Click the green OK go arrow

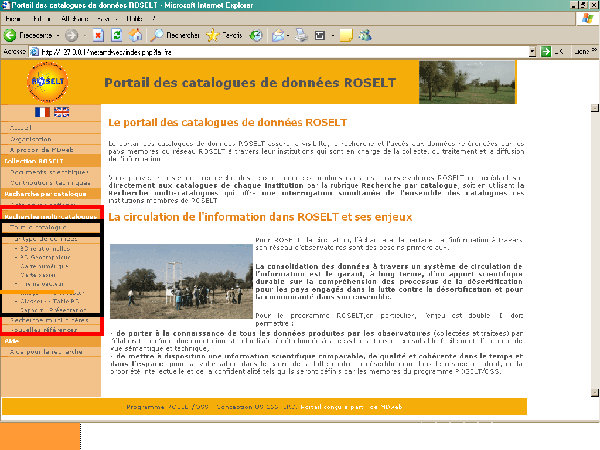[546, 51]
